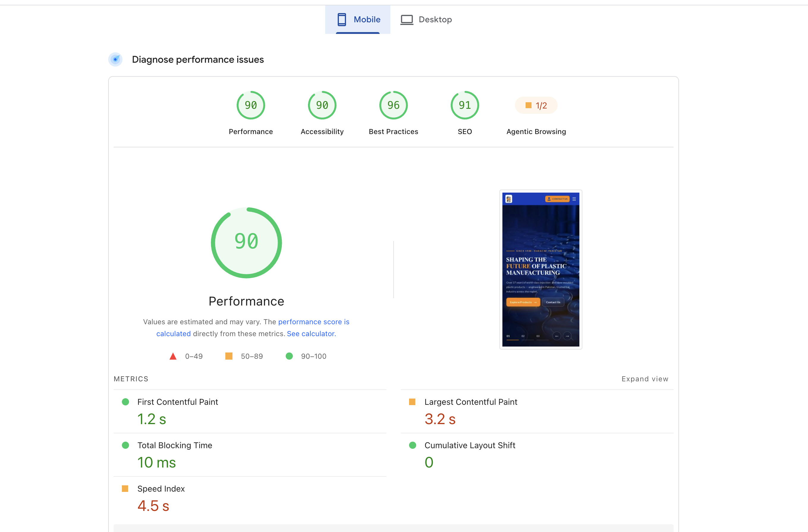The image size is (808, 532).
Task: Click the red triangle 0–49 legend icon
Action: [173, 356]
